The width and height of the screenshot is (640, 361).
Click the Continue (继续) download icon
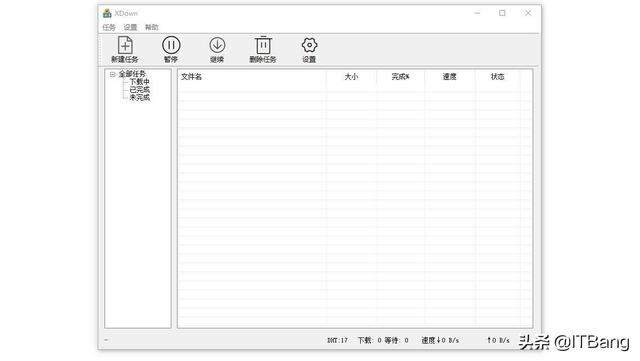217,45
